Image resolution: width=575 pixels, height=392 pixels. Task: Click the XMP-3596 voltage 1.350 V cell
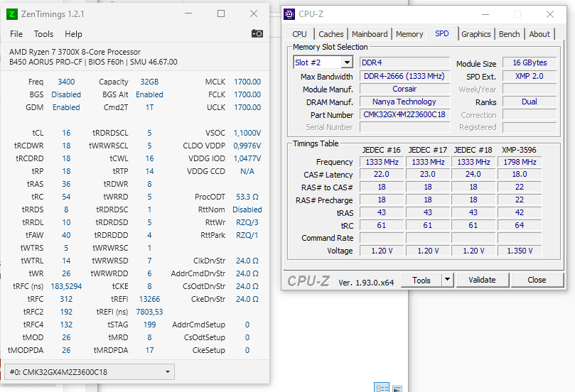pyautogui.click(x=520, y=251)
